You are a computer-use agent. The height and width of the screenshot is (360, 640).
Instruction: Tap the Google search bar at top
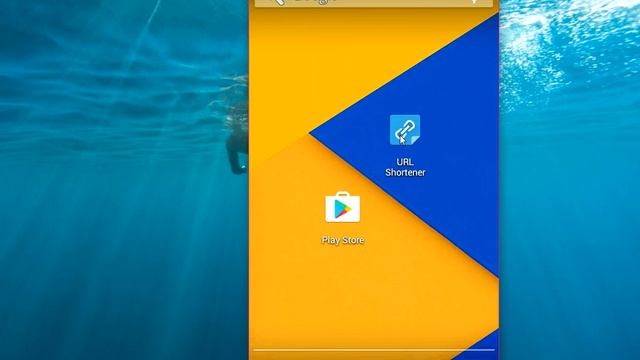[373, 3]
